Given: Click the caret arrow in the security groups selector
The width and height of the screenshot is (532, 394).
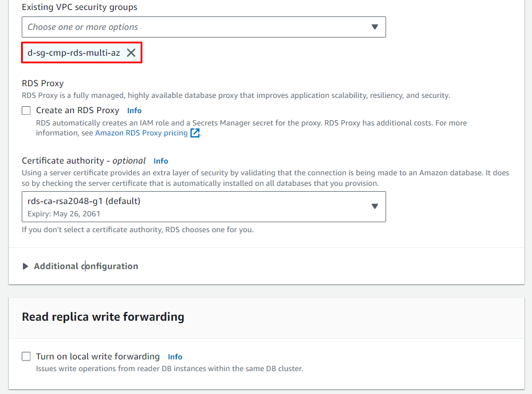Looking at the screenshot, I should point(375,27).
